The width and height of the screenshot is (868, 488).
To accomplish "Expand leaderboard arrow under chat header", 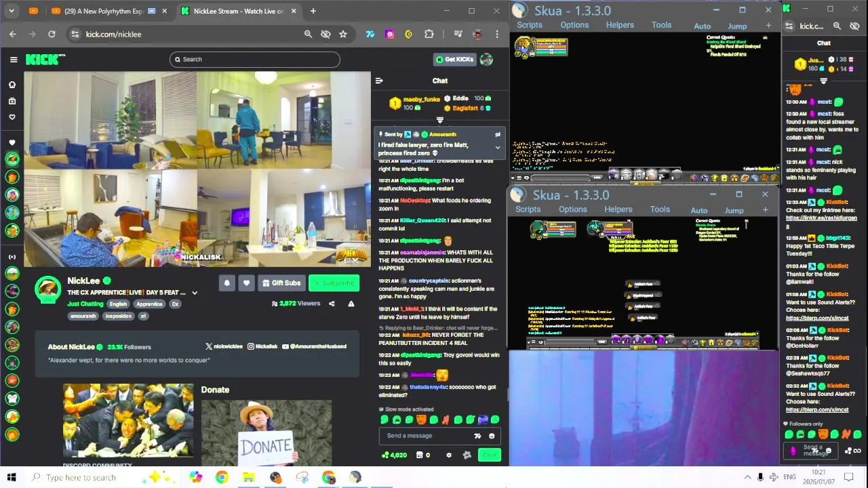I will (439, 120).
